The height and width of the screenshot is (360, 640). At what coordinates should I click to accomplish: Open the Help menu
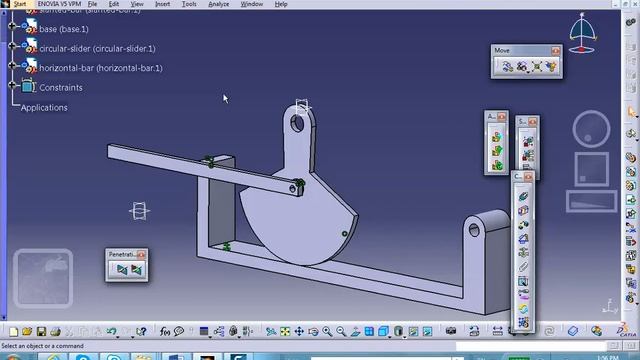[281, 4]
